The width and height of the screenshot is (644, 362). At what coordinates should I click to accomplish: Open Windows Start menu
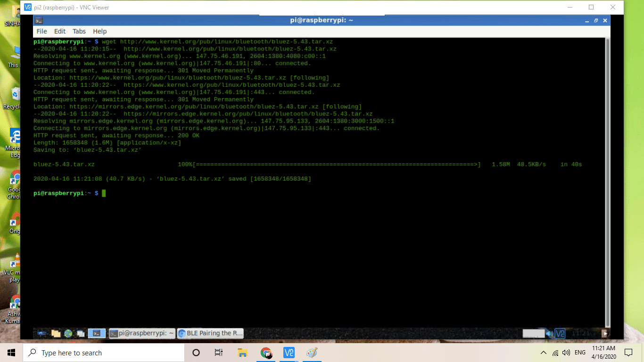(11, 353)
